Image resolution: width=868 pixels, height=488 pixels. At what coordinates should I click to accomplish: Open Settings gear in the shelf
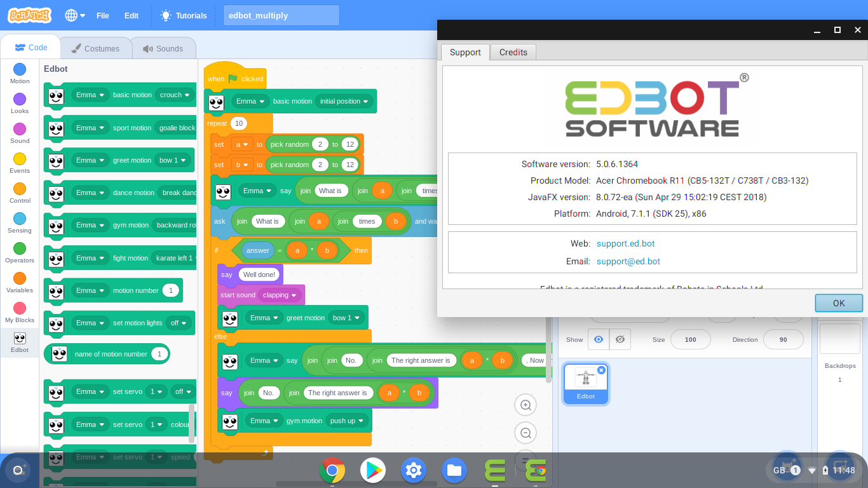point(414,470)
